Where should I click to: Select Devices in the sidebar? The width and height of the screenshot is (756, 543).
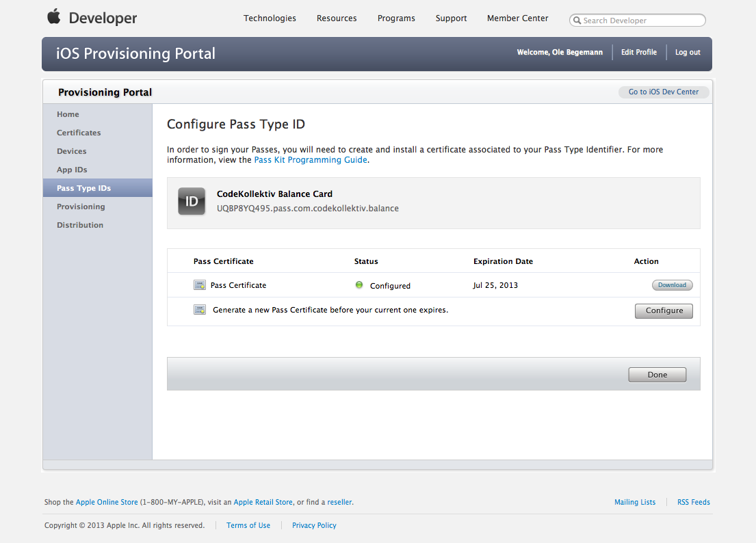point(72,151)
